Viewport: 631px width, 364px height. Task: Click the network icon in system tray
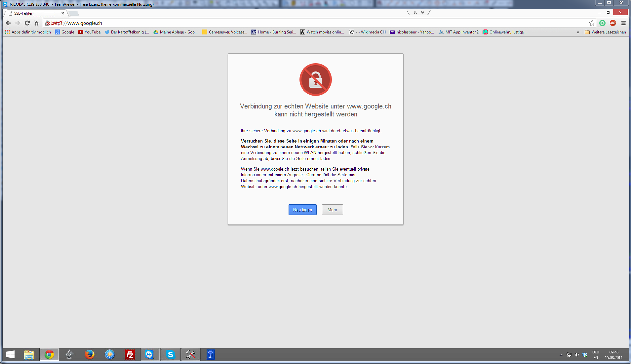[x=569, y=355]
